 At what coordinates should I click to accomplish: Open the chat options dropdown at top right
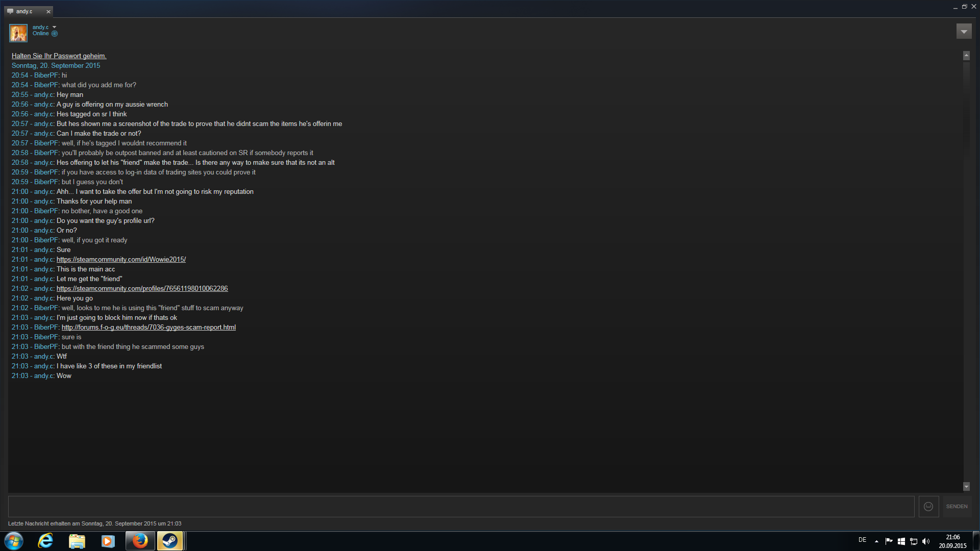pyautogui.click(x=964, y=32)
